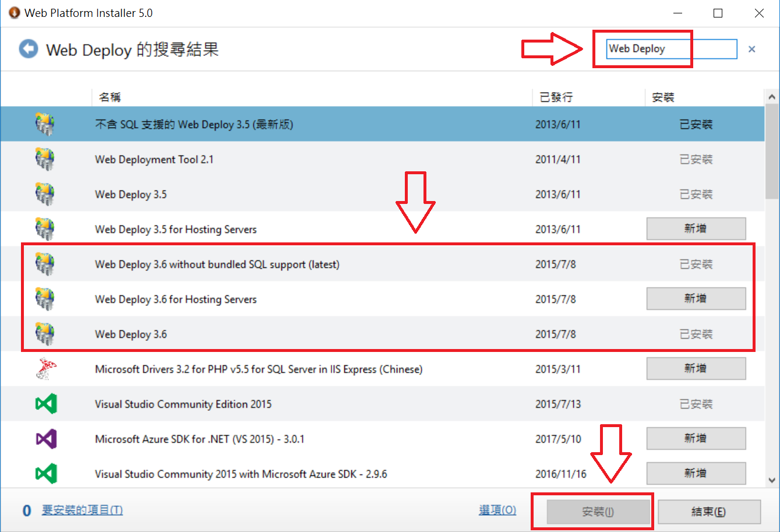Add Microsoft Drivers 3.2 for PHP via 新增

(696, 368)
